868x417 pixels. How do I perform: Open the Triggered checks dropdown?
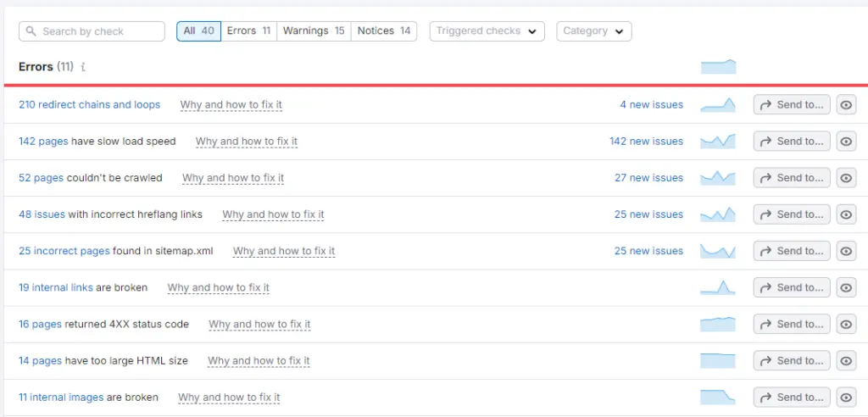pos(487,31)
